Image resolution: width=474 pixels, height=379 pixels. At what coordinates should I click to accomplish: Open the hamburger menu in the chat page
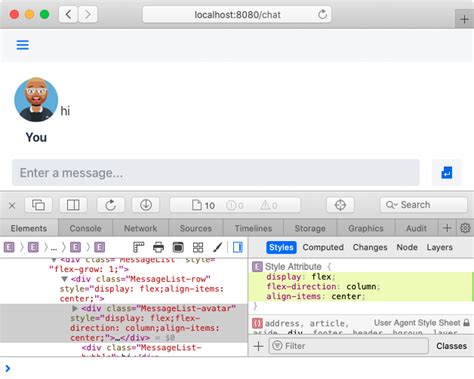(23, 45)
